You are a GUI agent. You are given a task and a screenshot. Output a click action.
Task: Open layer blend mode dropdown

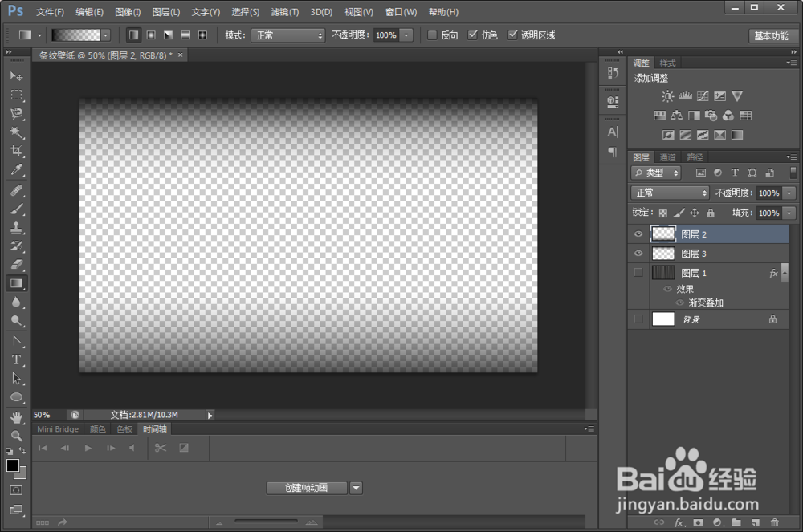[670, 193]
